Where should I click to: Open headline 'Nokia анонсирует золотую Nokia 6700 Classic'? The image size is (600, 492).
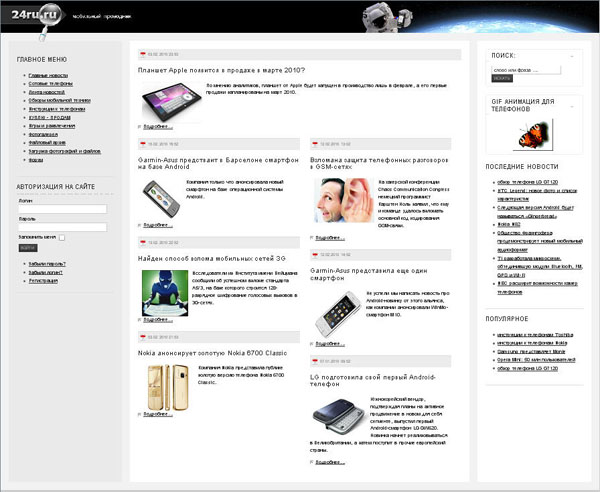213,353
